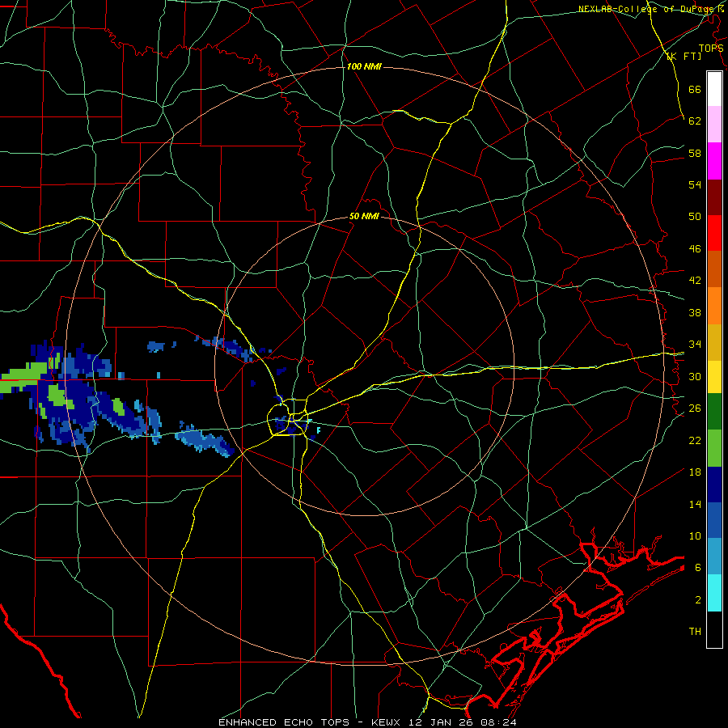The height and width of the screenshot is (728, 728).
Task: Click the legend value 54
Action: pos(695,184)
